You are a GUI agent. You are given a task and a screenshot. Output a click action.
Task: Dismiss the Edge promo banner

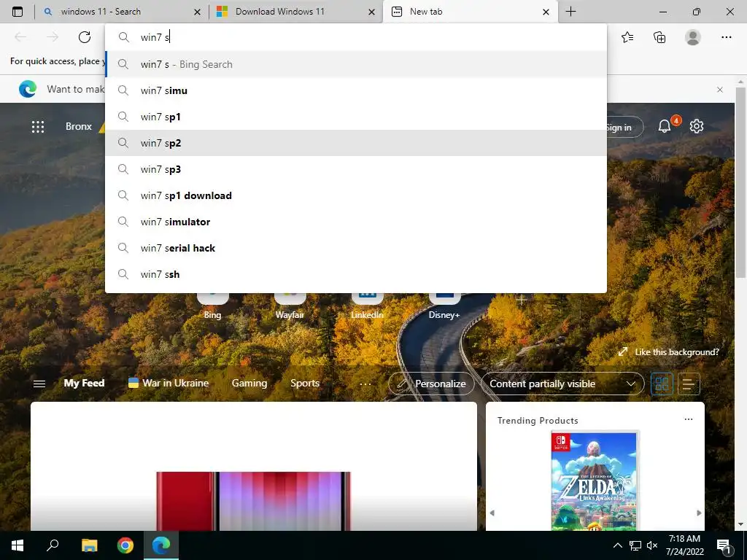click(x=720, y=90)
